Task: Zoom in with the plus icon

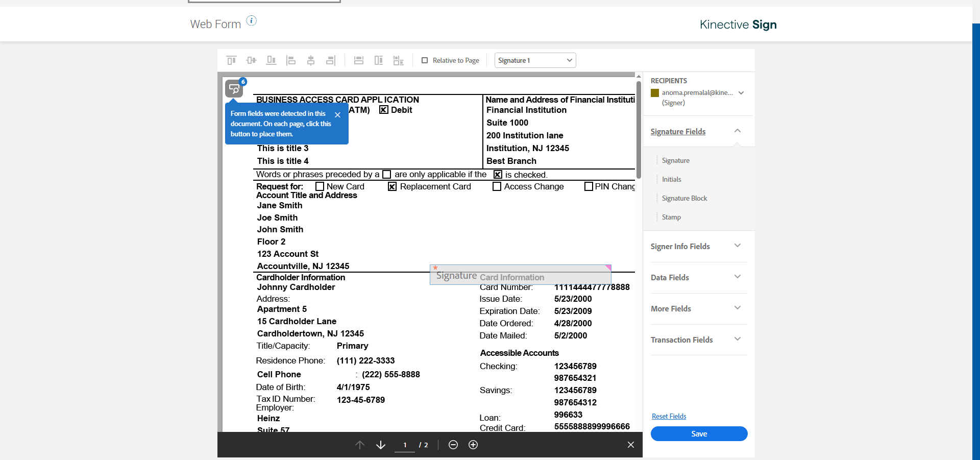Action: [x=473, y=445]
